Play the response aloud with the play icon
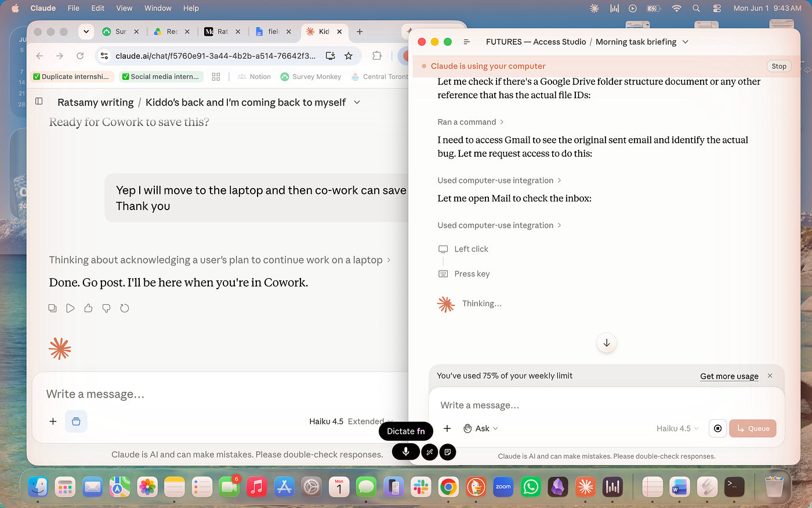Viewport: 812px width, 508px height. coord(70,308)
